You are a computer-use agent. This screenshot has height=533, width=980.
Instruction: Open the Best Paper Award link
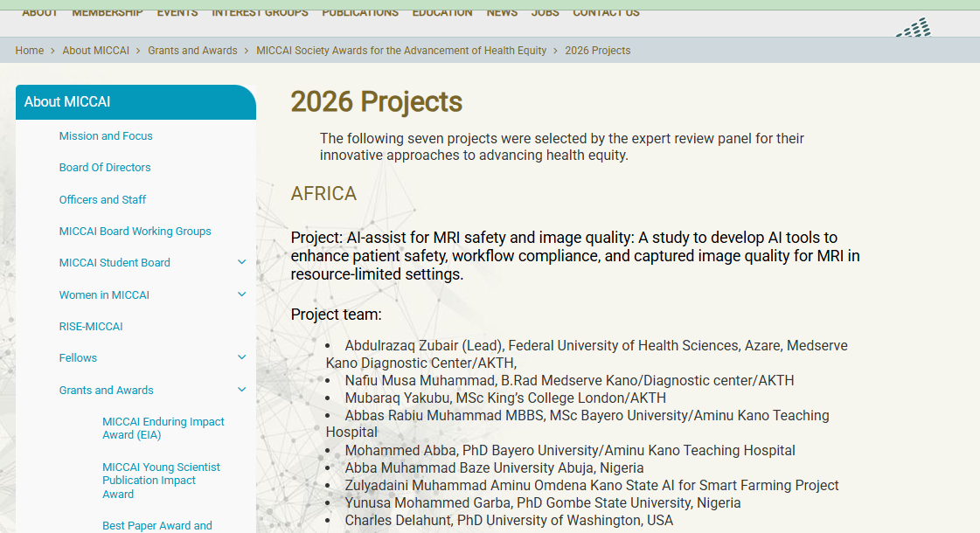tap(157, 525)
